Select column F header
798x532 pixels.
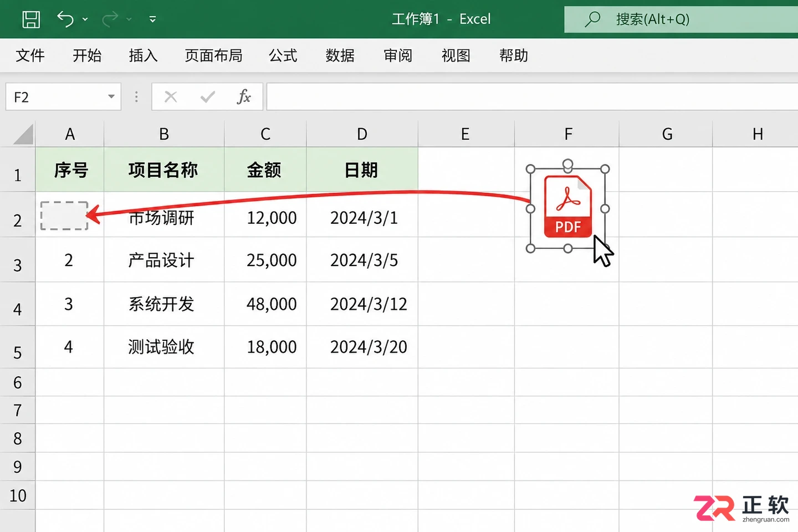568,134
